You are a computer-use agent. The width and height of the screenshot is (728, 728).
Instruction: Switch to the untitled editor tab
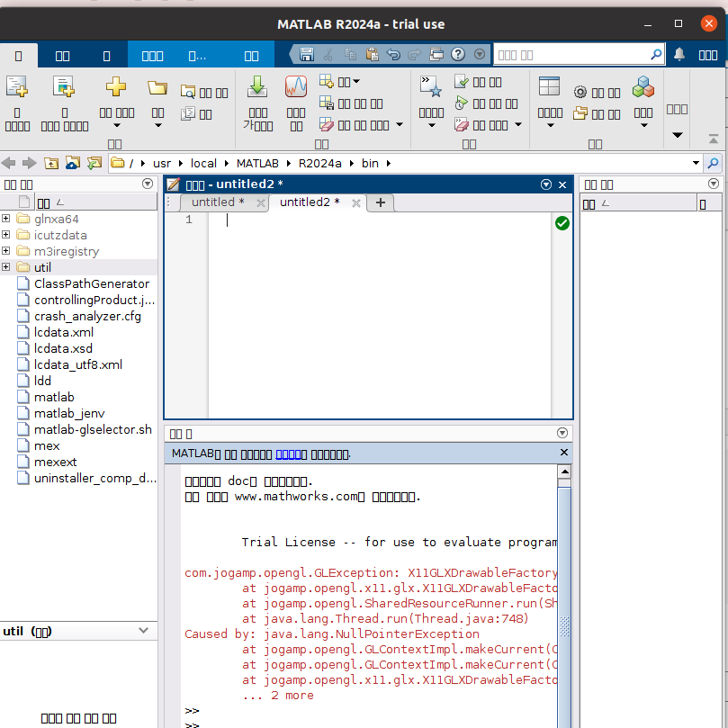click(217, 202)
